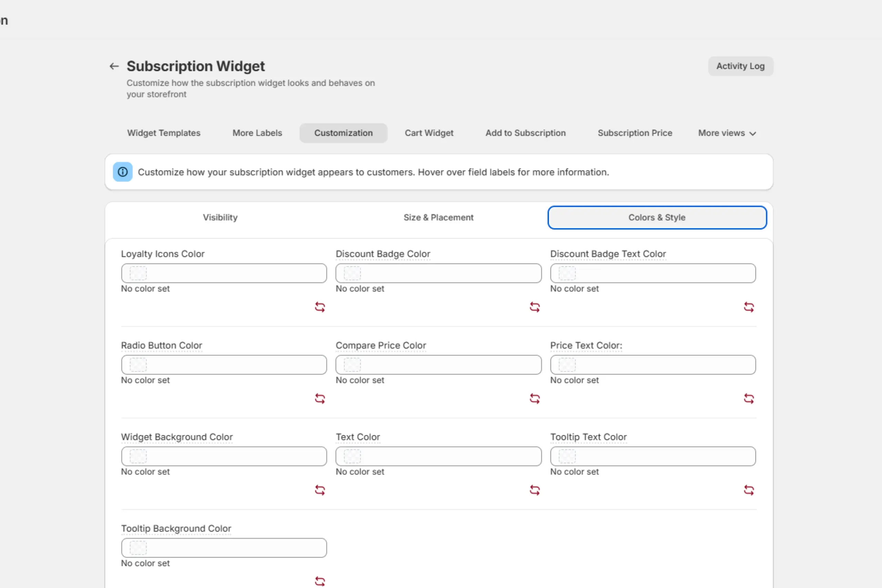Click the Tooltip Background Color label
882x588 pixels.
(x=176, y=528)
